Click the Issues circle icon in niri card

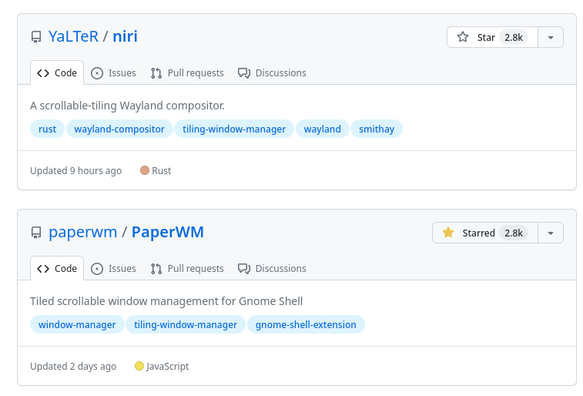point(97,73)
